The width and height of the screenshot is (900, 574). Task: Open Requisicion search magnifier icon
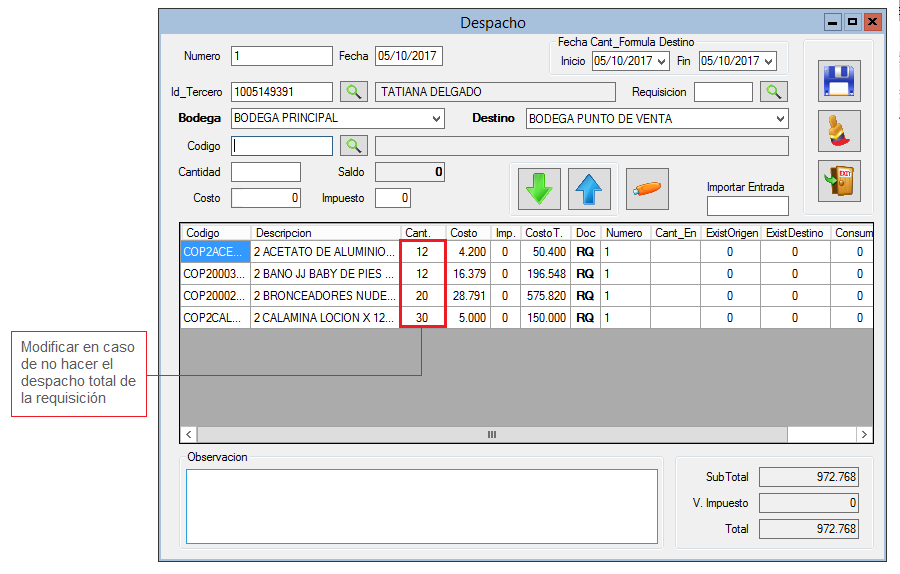(774, 92)
